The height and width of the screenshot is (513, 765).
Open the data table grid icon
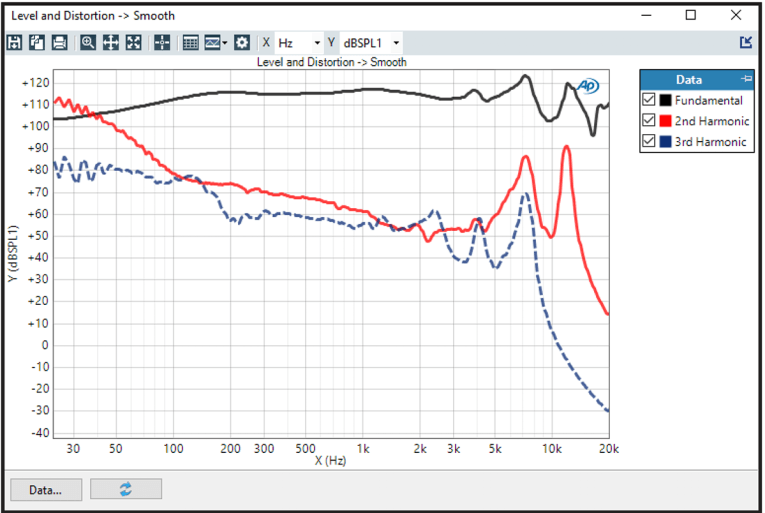coord(191,43)
